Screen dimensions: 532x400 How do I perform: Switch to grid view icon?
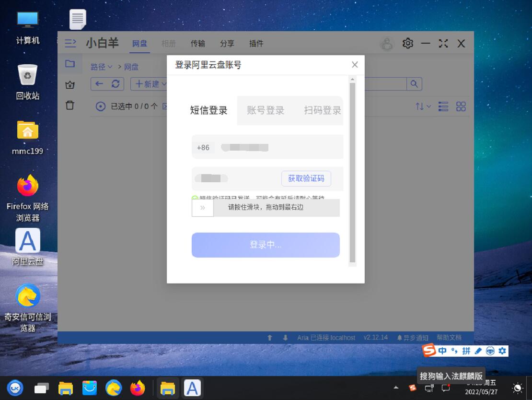pyautogui.click(x=461, y=106)
